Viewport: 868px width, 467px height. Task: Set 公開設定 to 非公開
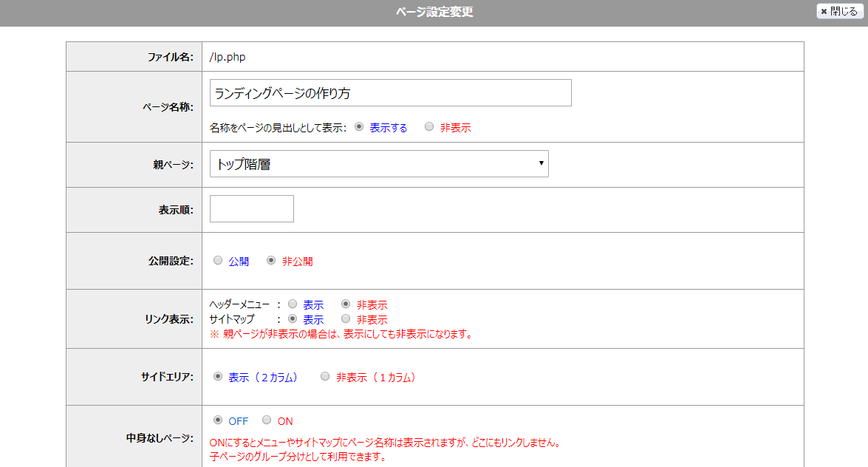[271, 261]
